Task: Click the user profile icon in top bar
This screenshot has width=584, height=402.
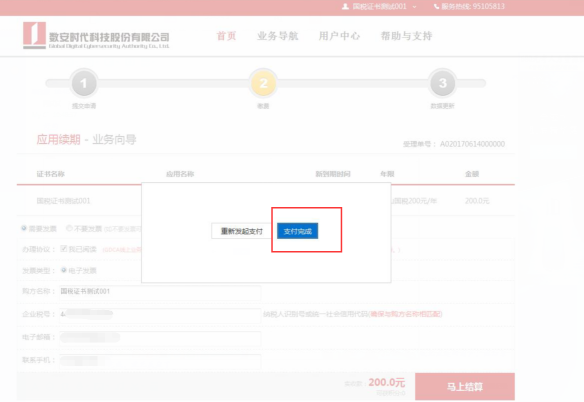Action: click(345, 6)
